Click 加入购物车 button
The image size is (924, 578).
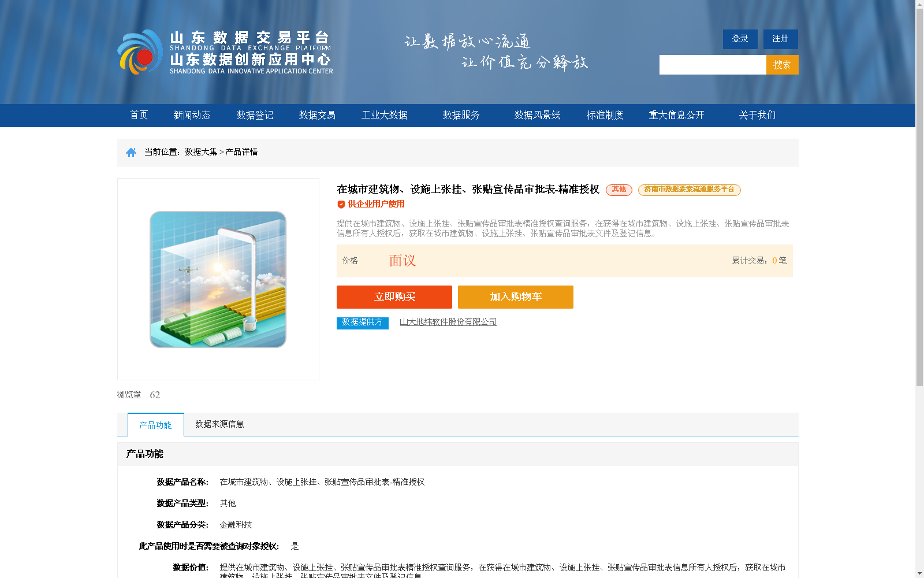(516, 297)
